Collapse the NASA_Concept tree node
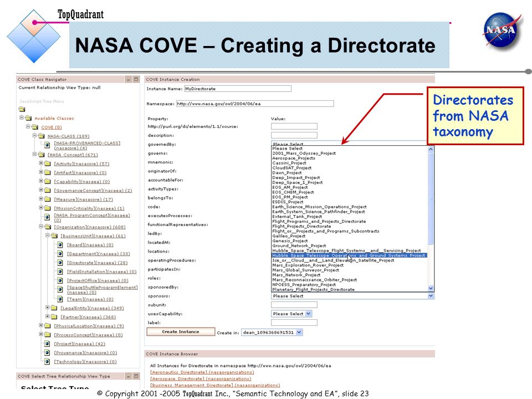 tap(34, 154)
